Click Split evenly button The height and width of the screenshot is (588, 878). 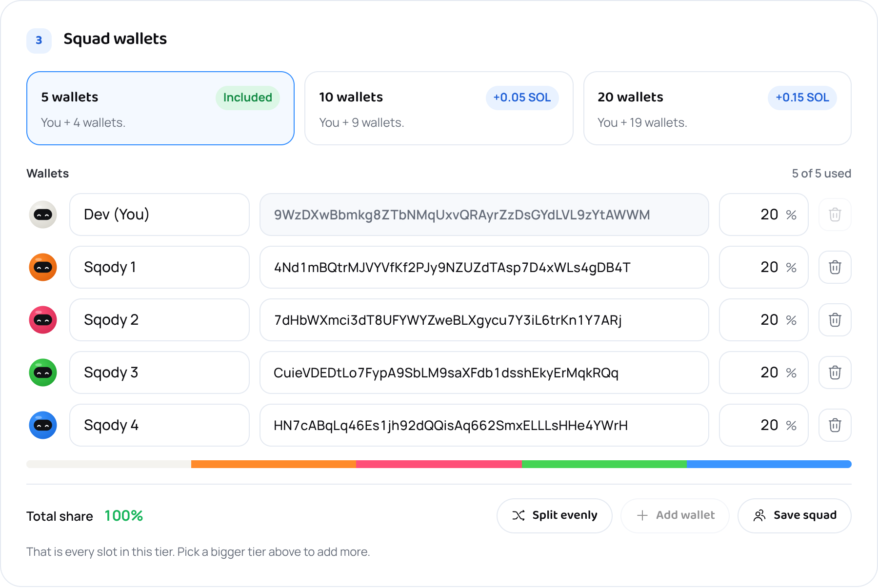tap(554, 515)
